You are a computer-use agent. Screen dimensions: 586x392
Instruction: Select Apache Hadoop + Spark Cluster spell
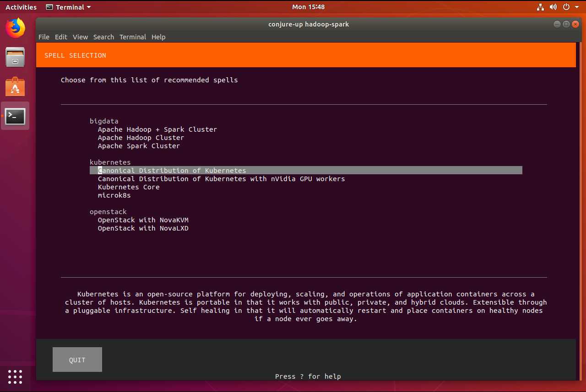(157, 129)
